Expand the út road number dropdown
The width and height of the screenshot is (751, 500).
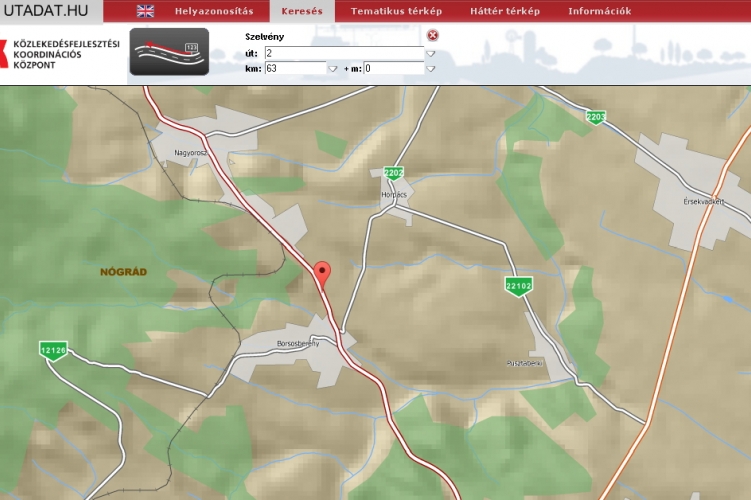(x=431, y=53)
